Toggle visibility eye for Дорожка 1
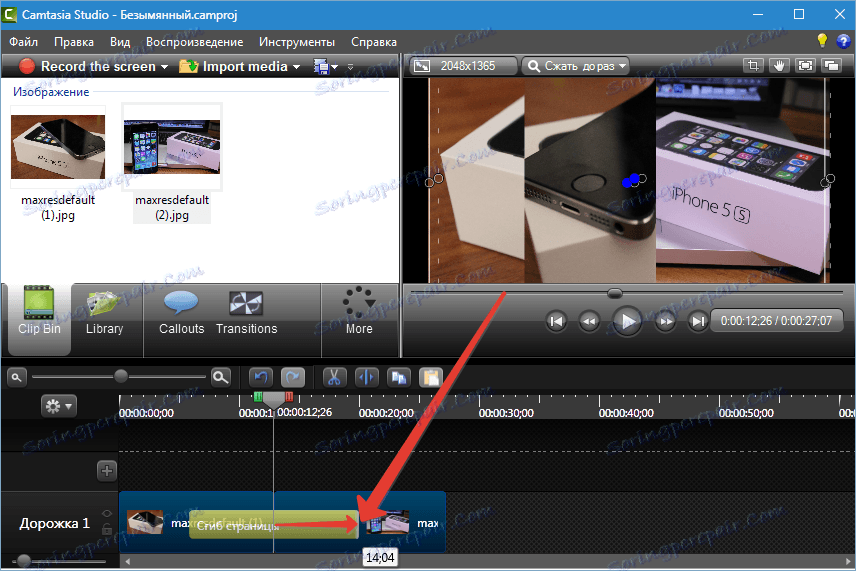Screen dimensions: 856x571 point(107,514)
